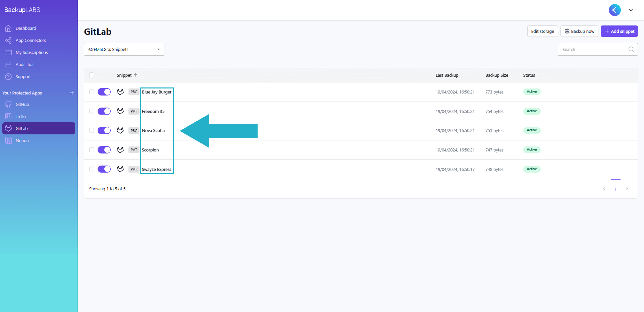Sort by the Snippet column header
The image size is (644, 312).
[124, 75]
